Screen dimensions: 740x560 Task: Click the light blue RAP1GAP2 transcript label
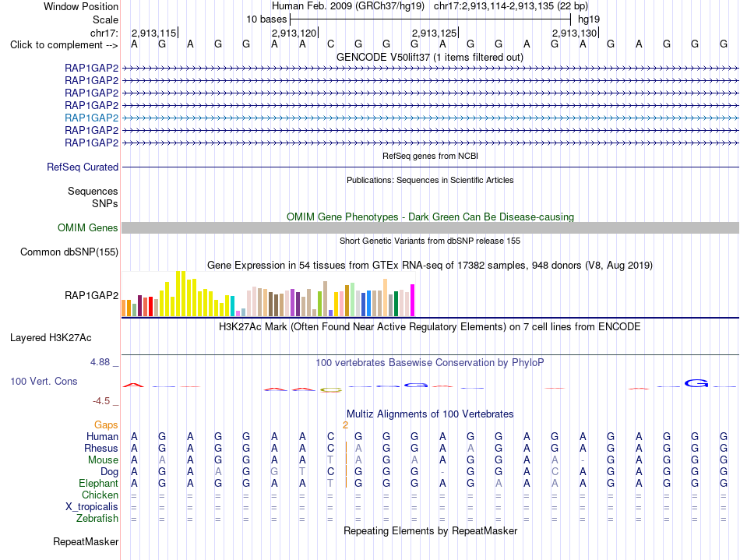92,118
